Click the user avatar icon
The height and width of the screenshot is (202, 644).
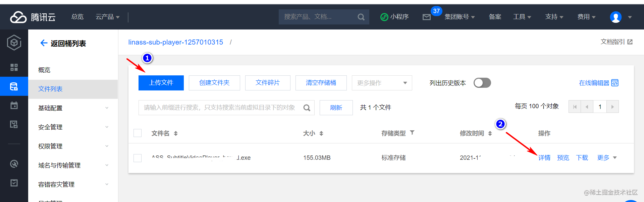615,17
